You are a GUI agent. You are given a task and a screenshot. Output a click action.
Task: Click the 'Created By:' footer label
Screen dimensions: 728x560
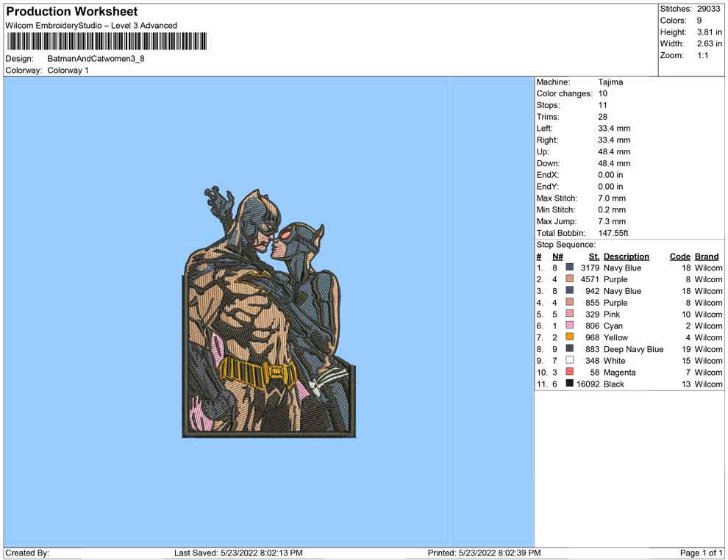[x=27, y=553]
